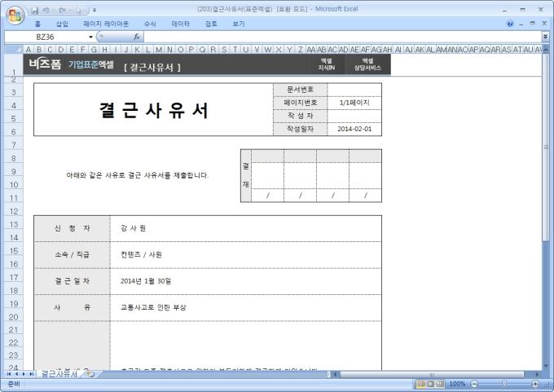Click into the formula bar
The height and width of the screenshot is (392, 554).
pos(342,37)
